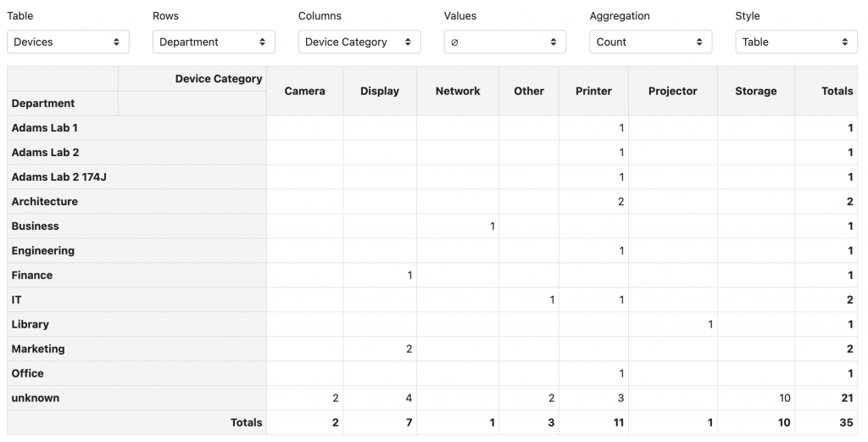Click the grand total cell showing 35
Viewport: 868px width, 442px height.
[x=844, y=422]
